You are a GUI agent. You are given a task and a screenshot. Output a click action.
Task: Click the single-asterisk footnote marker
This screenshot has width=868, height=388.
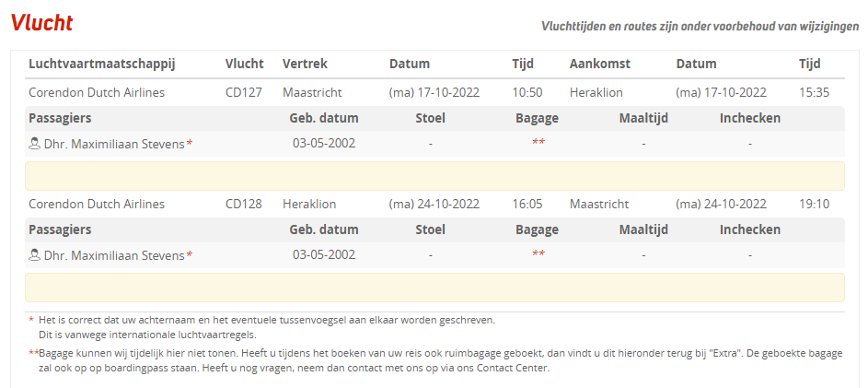pyautogui.click(x=31, y=320)
